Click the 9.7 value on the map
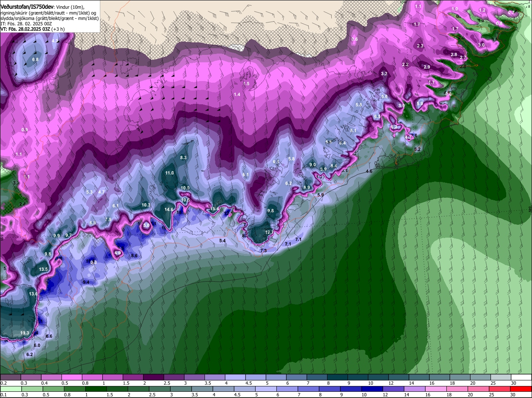Image resolution: width=532 pixels, height=398 pixels. tap(69, 235)
